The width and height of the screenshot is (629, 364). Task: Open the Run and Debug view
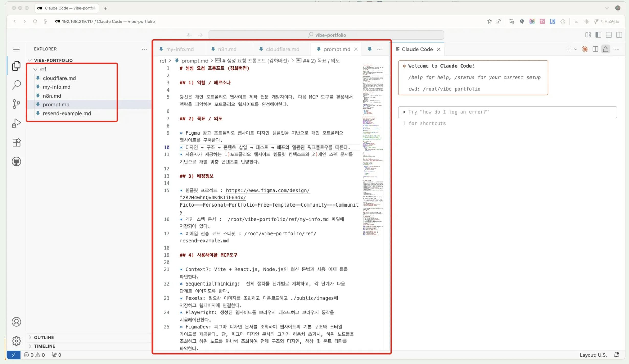click(16, 123)
